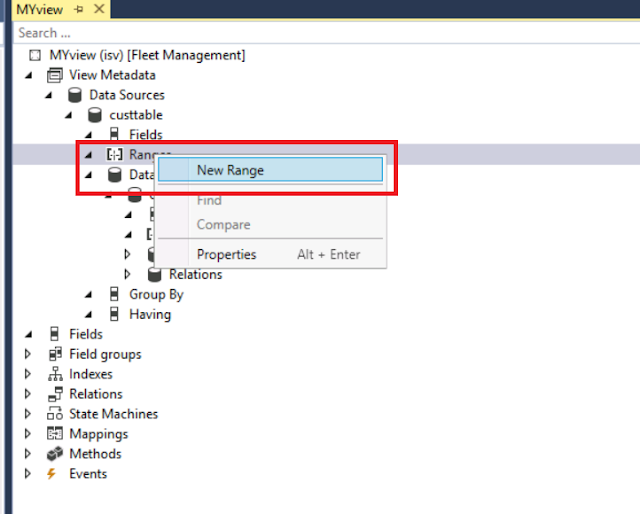Pin the MYview tab
This screenshot has height=514, width=640.
[79, 9]
